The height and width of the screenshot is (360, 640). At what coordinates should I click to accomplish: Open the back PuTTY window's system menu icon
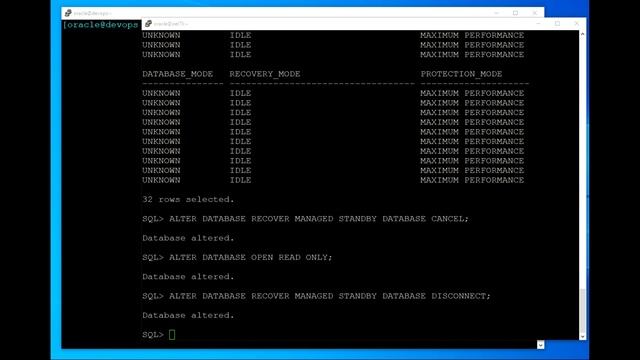click(68, 13)
